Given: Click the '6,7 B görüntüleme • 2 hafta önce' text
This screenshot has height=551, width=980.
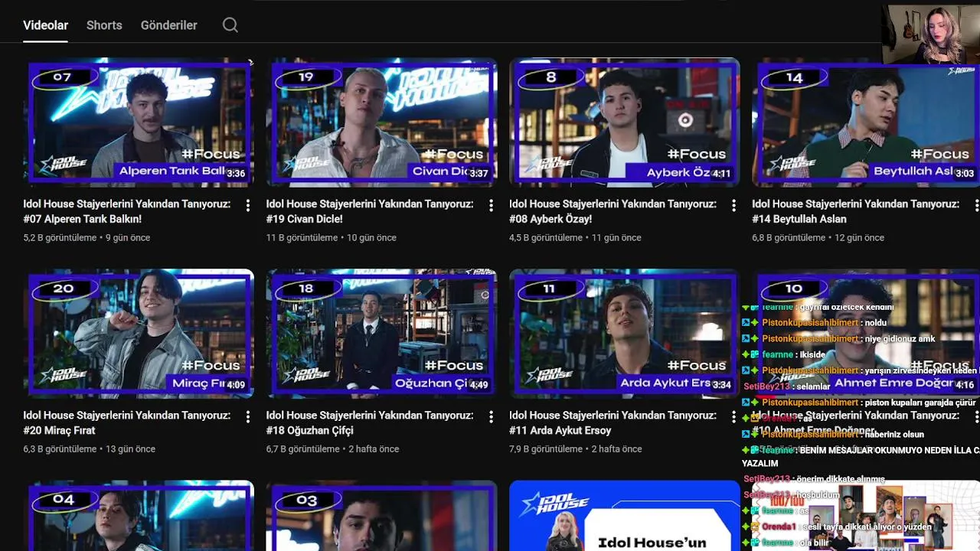Looking at the screenshot, I should pyautogui.click(x=333, y=449).
